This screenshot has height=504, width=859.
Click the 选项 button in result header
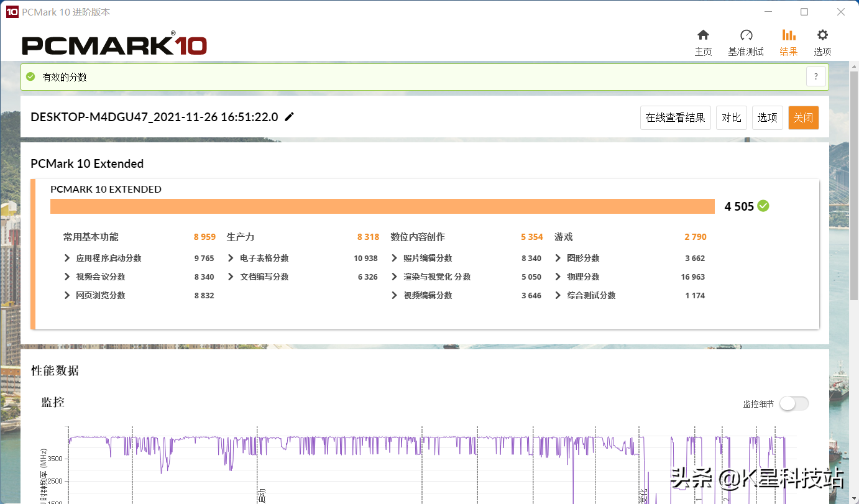[767, 117]
